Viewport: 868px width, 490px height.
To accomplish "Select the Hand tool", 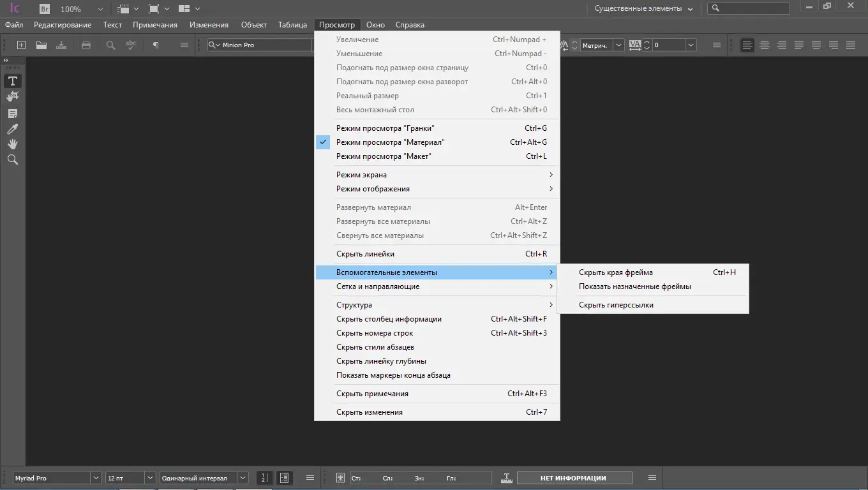I will [12, 144].
